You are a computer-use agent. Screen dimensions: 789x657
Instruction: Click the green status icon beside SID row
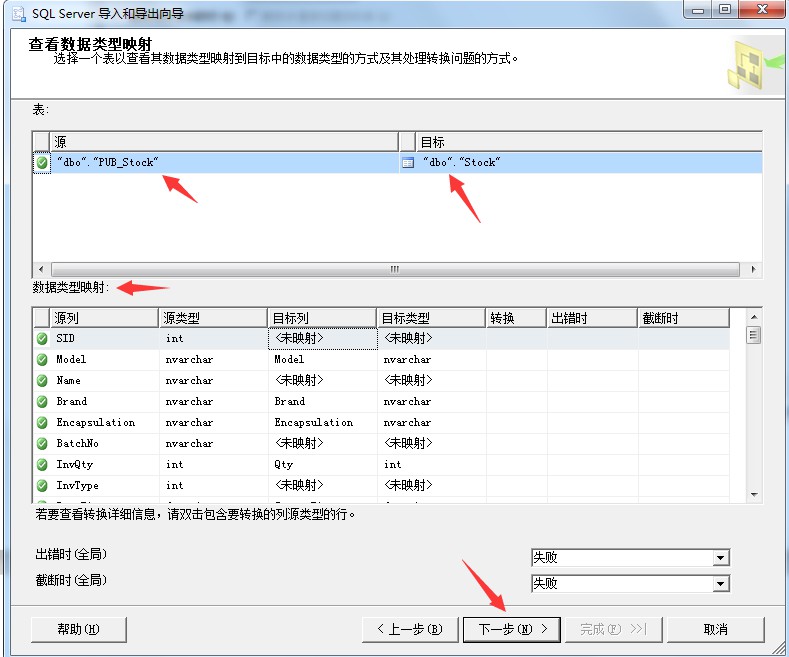click(x=42, y=339)
